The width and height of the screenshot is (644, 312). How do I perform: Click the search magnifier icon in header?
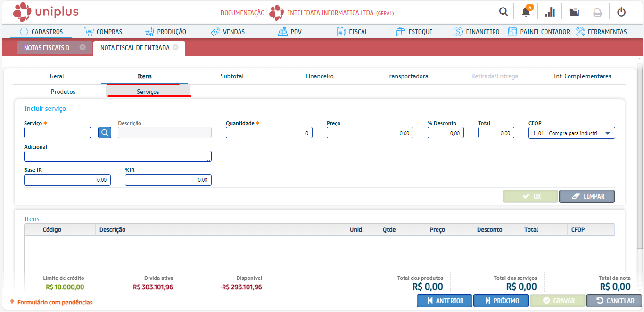(504, 12)
